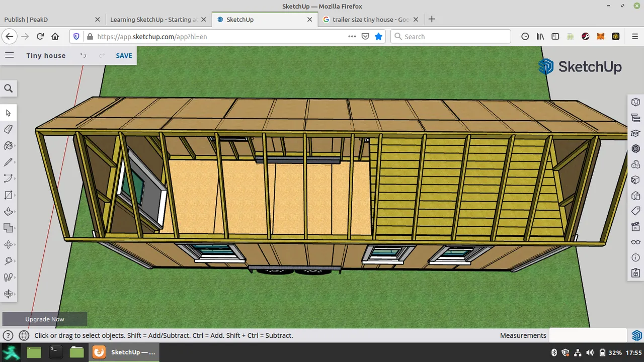This screenshot has height=362, width=644.
Task: Open the page actions three-dot menu
Action: (352, 37)
